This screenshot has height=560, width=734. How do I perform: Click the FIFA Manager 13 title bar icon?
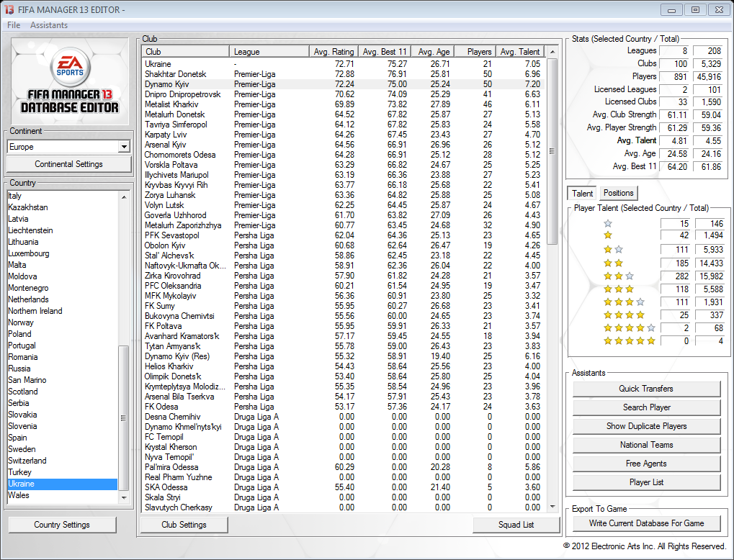pos(9,9)
